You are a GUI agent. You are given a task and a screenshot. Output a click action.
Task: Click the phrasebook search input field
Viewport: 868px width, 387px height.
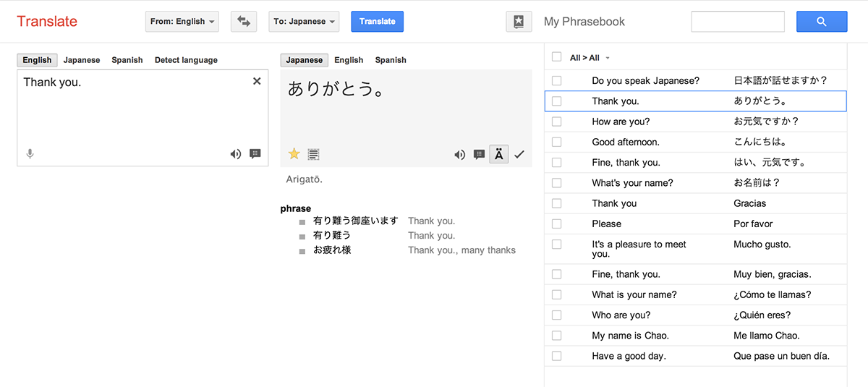point(738,22)
